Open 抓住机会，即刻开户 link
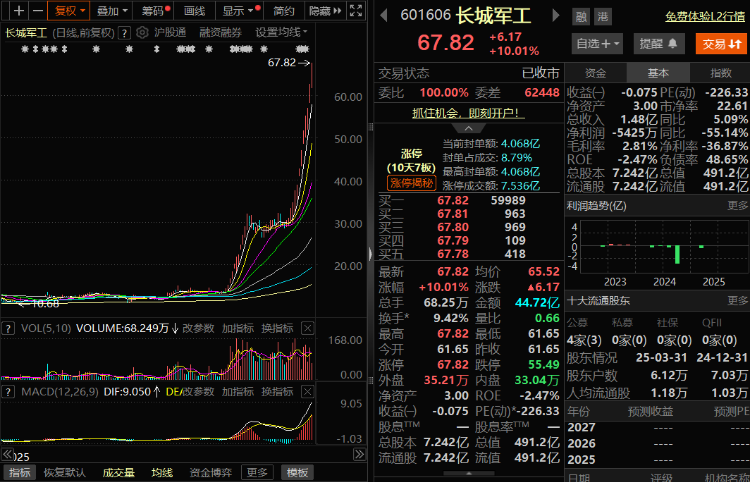Image resolution: width=750 pixels, height=482 pixels. 468,113
